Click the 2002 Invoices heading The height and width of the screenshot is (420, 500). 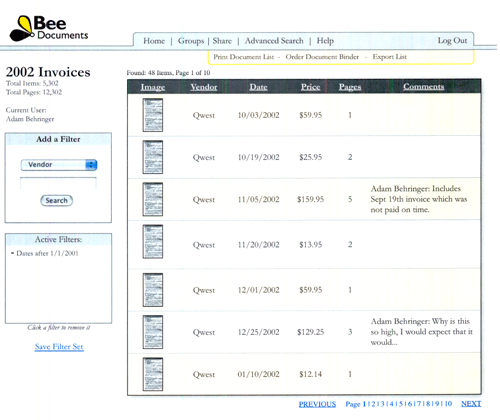(48, 72)
